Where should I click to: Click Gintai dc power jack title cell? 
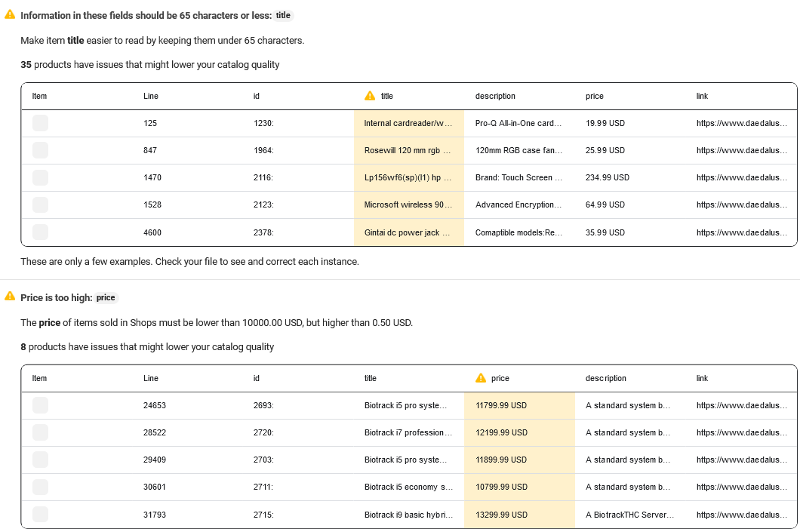click(408, 232)
